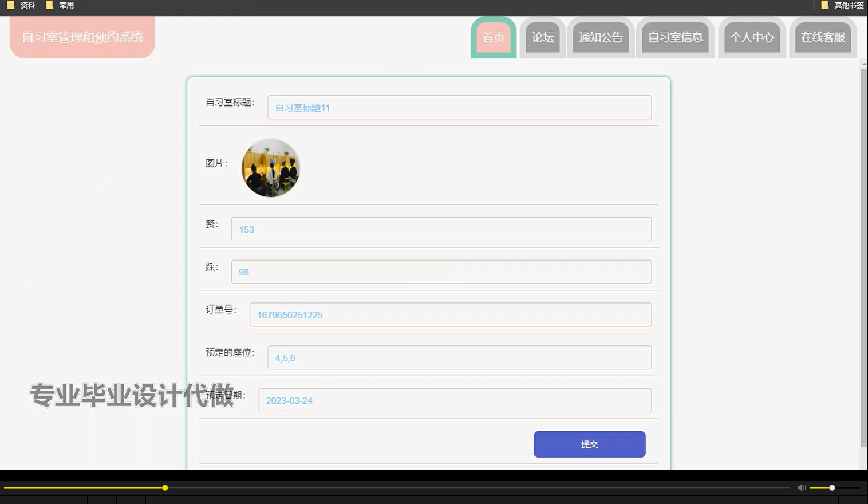Click the 自习室标题 title input field
This screenshot has height=504, width=868.
[459, 107]
